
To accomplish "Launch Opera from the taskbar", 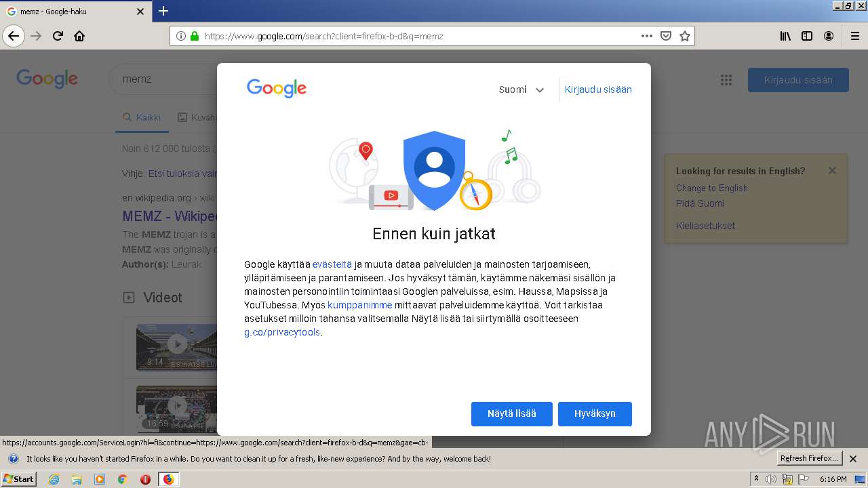I will (x=145, y=479).
